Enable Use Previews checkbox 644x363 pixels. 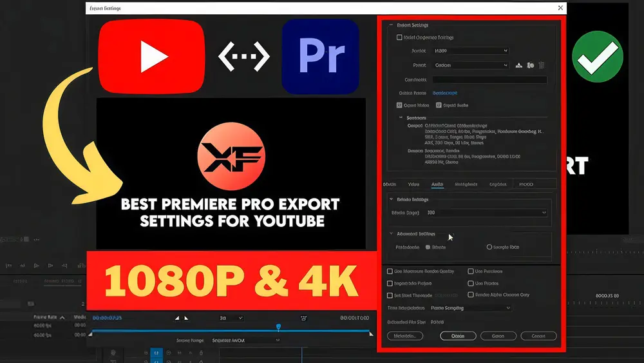[471, 271]
